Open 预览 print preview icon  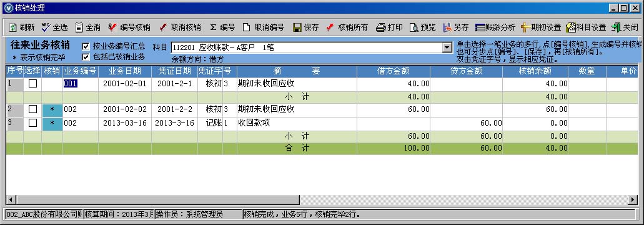[x=414, y=27]
